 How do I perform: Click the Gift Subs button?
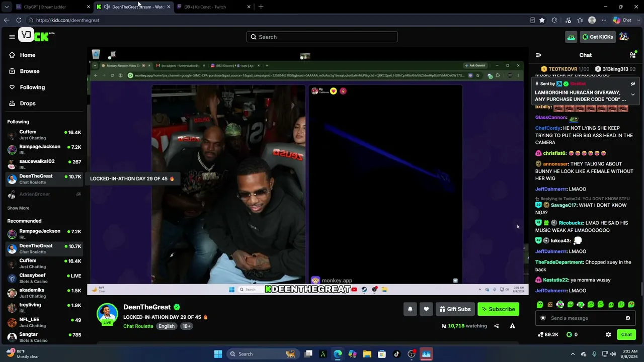click(455, 309)
